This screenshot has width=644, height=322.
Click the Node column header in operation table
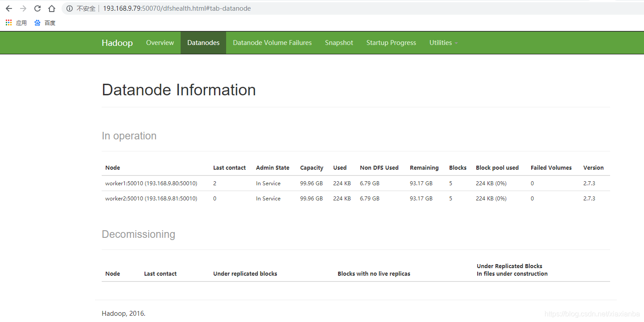tap(112, 168)
